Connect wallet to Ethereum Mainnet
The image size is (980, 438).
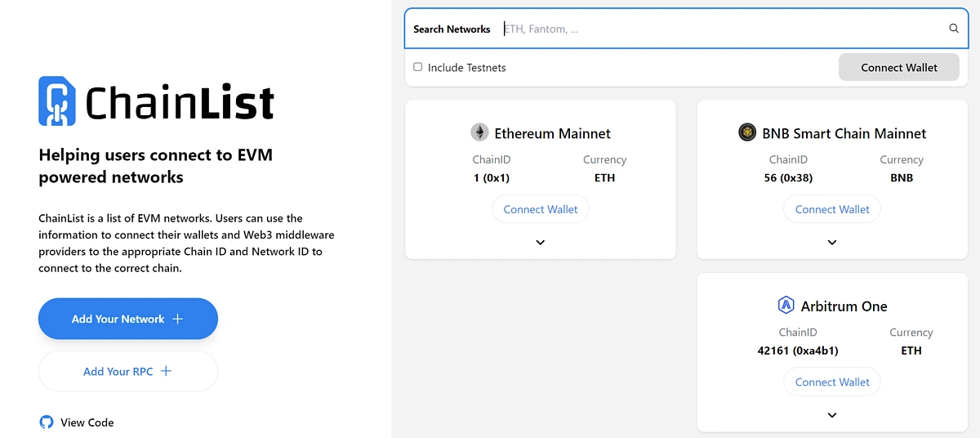pyautogui.click(x=540, y=209)
